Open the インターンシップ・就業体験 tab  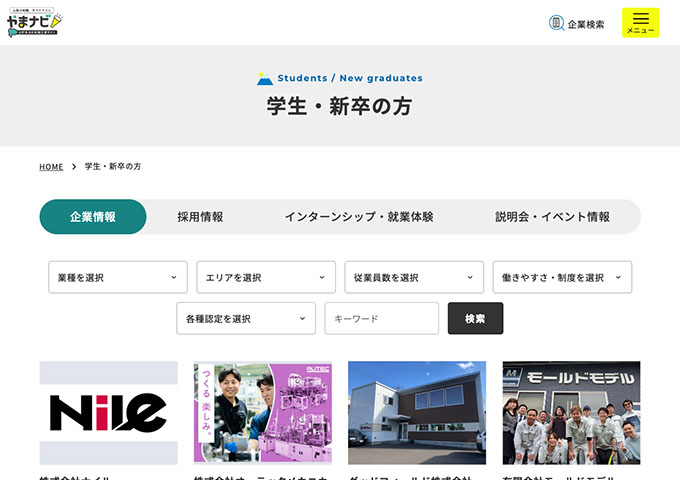click(x=359, y=217)
